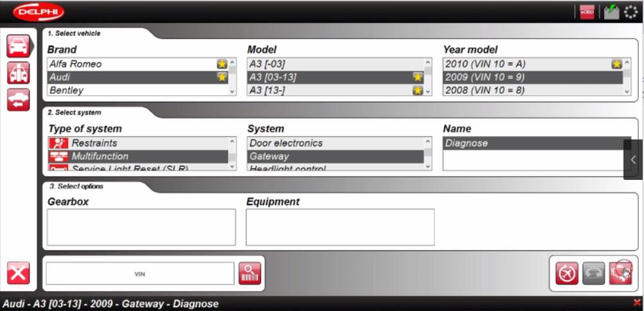Click the 3. Select options tab header
644x311 pixels.
click(x=76, y=186)
